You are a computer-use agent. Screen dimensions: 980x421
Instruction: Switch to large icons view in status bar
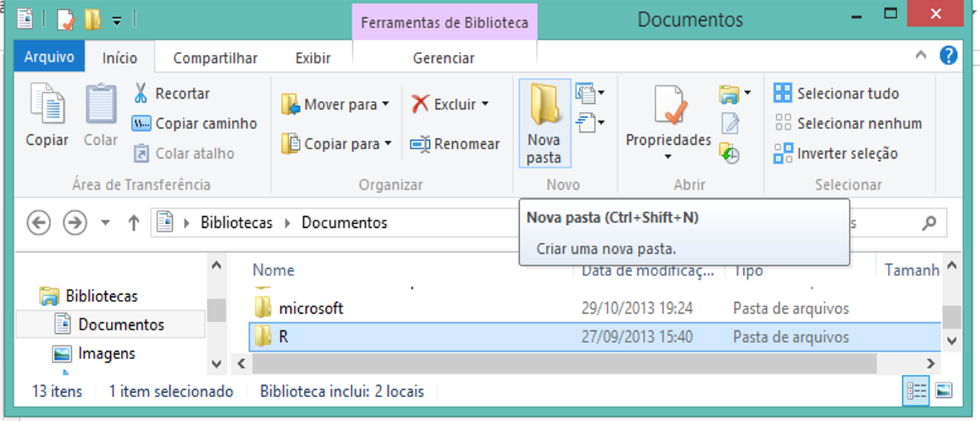943,391
